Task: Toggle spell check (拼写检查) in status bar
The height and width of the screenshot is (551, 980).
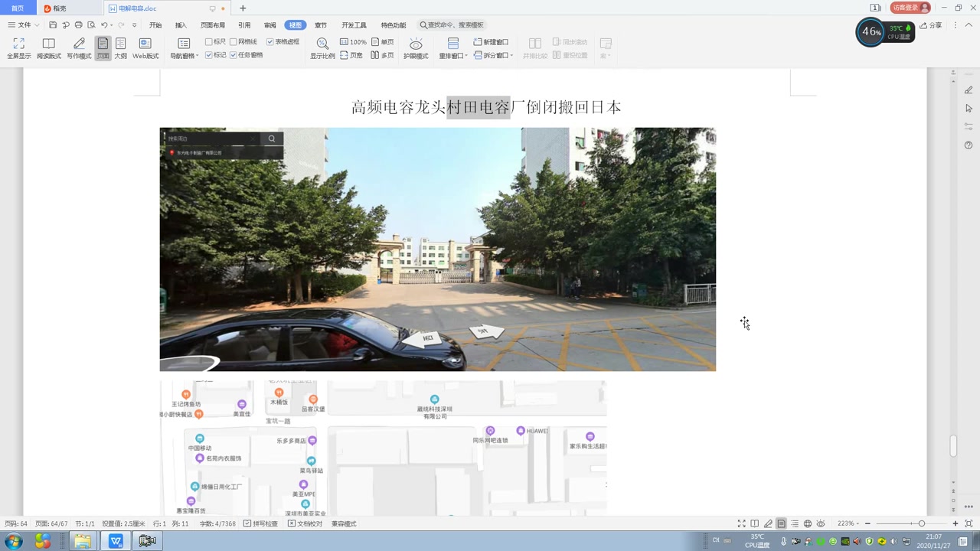Action: [x=260, y=523]
